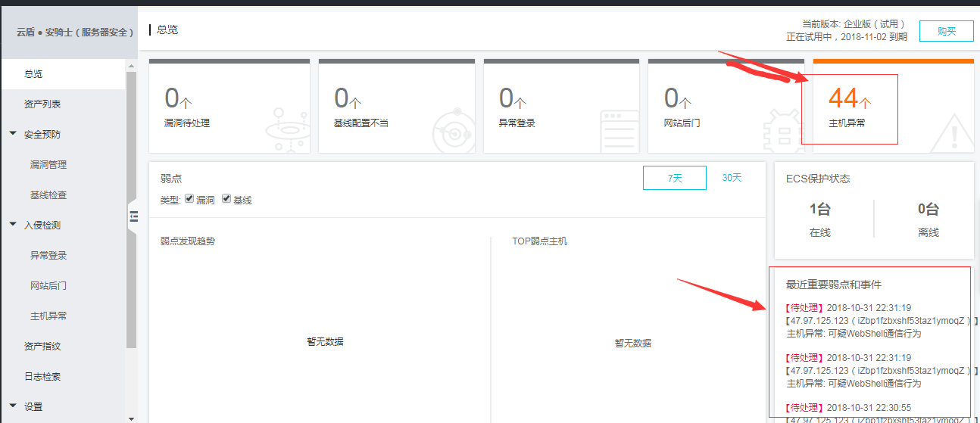Collapse the 安全预防 section
The image size is (980, 423).
(x=13, y=134)
